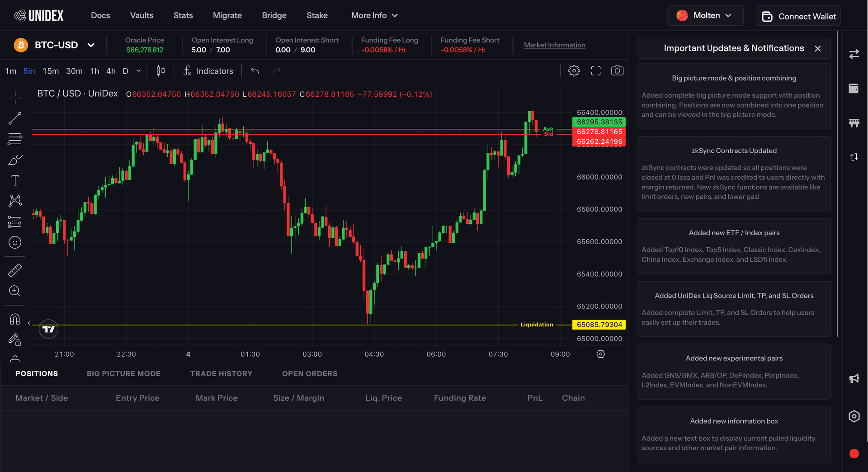
Task: Open the wallet sidebar icon
Action: pyautogui.click(x=854, y=89)
